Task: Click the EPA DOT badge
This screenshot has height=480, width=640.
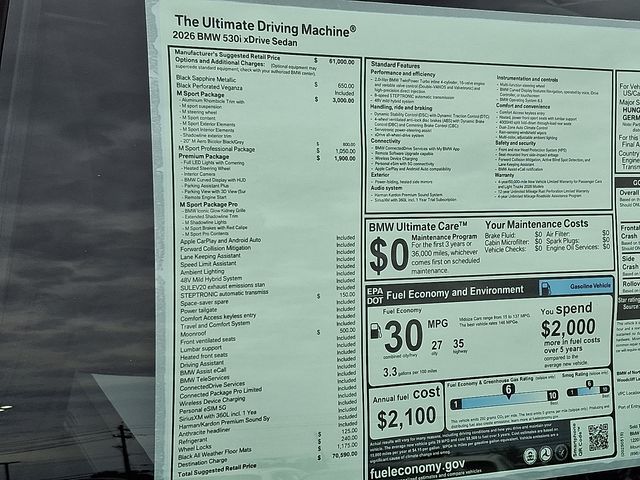Action: coord(375,296)
